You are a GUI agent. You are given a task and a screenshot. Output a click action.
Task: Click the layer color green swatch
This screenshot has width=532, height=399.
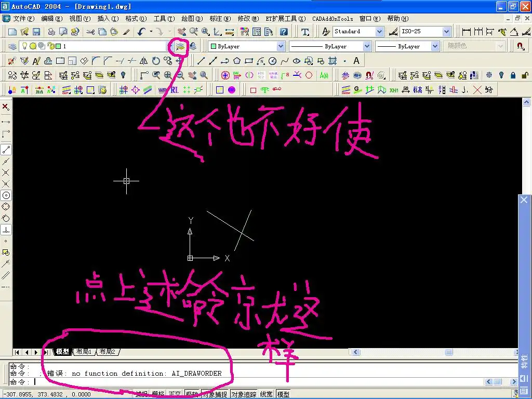point(58,46)
